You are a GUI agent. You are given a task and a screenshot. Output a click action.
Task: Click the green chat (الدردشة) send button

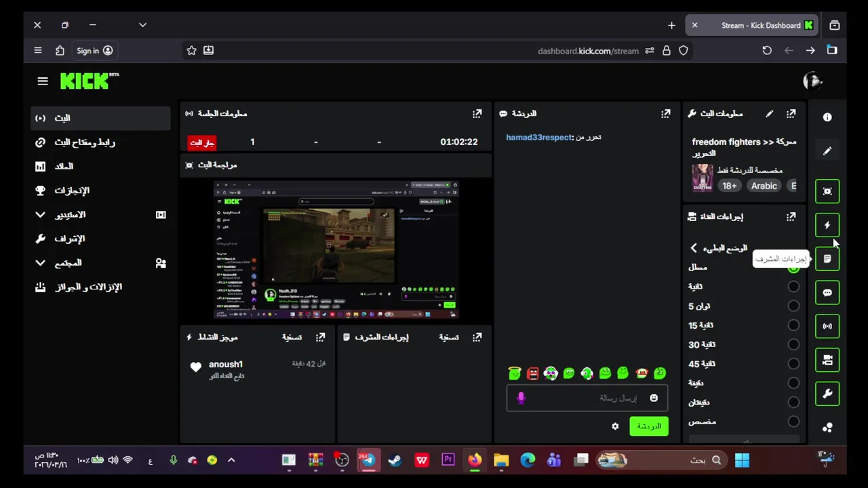pos(648,426)
